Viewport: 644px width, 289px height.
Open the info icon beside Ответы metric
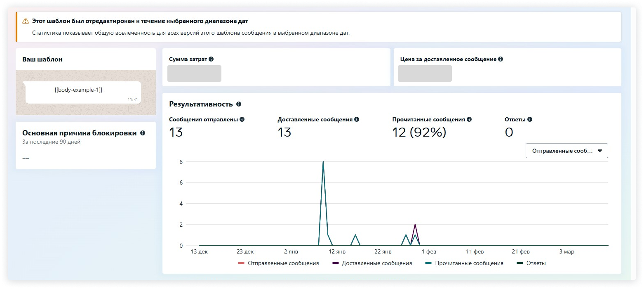point(529,119)
